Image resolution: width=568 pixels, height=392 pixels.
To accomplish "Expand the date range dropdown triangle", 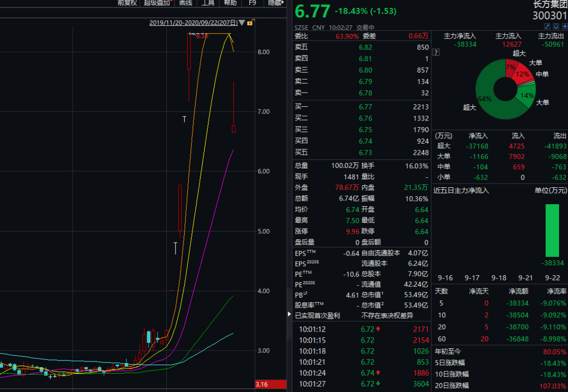I will (241, 23).
